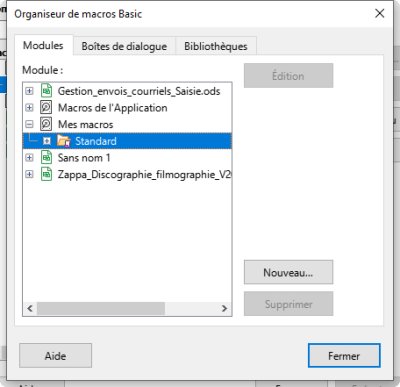This screenshot has height=387, width=400.
Task: Collapse the Mes macros tree node
Action: tap(29, 124)
